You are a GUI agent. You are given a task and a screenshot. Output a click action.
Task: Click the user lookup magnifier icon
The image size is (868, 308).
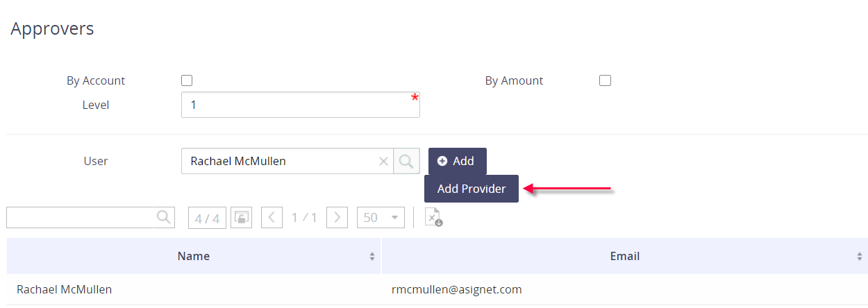pyautogui.click(x=407, y=161)
